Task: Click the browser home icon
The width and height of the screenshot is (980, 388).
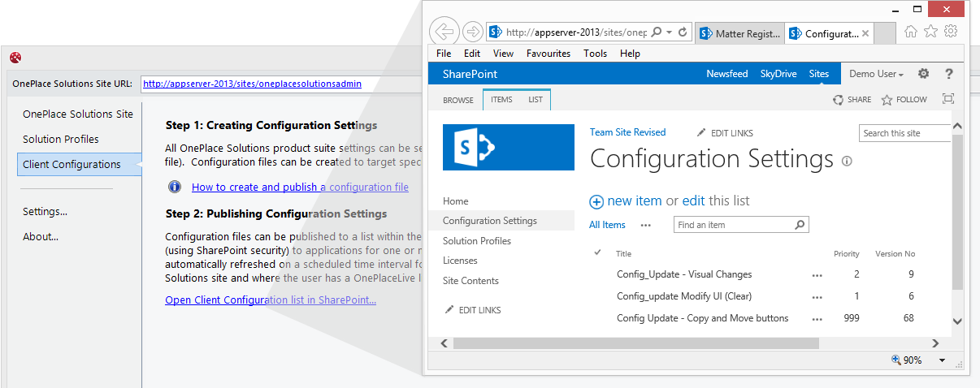Action: [x=911, y=32]
